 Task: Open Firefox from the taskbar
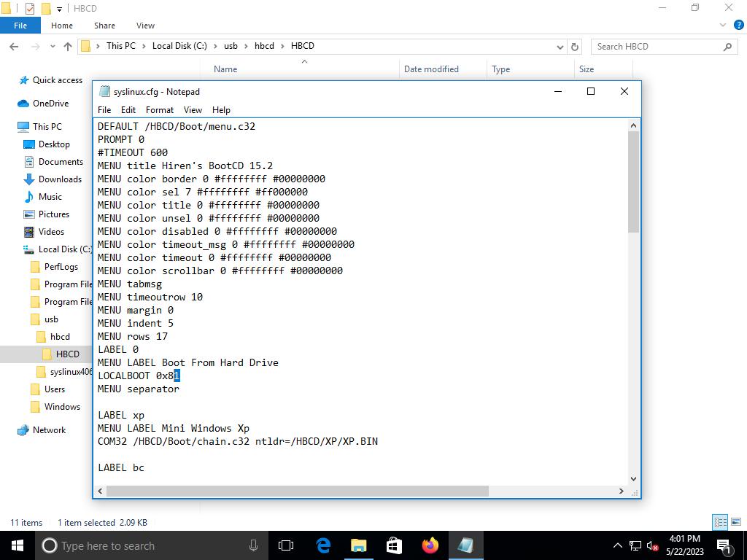430,545
